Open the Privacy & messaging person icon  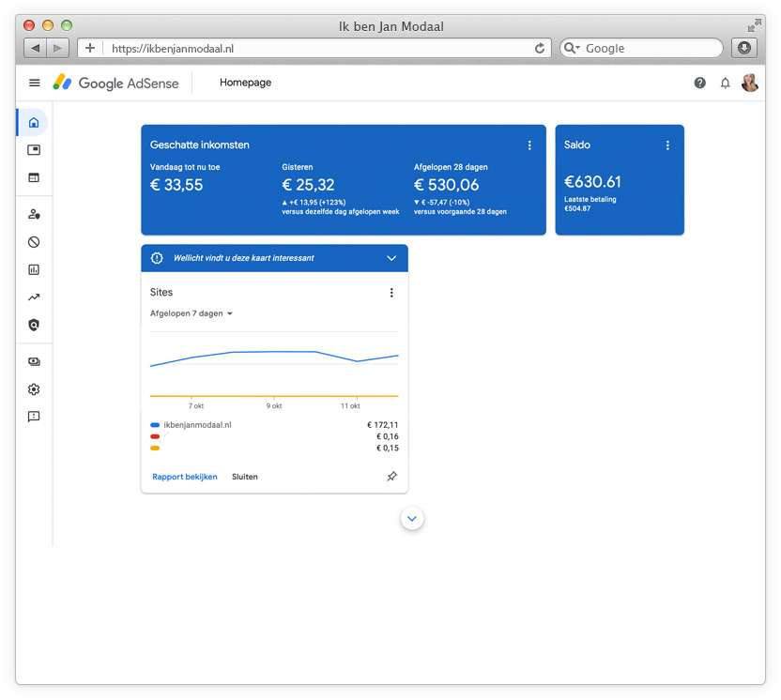pos(34,214)
